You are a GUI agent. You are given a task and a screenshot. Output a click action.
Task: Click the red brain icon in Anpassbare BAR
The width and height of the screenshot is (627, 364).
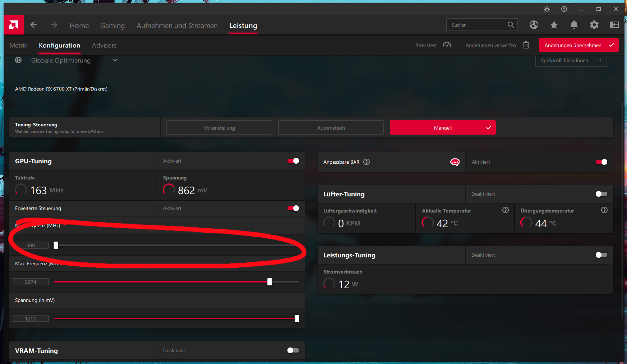[455, 162]
